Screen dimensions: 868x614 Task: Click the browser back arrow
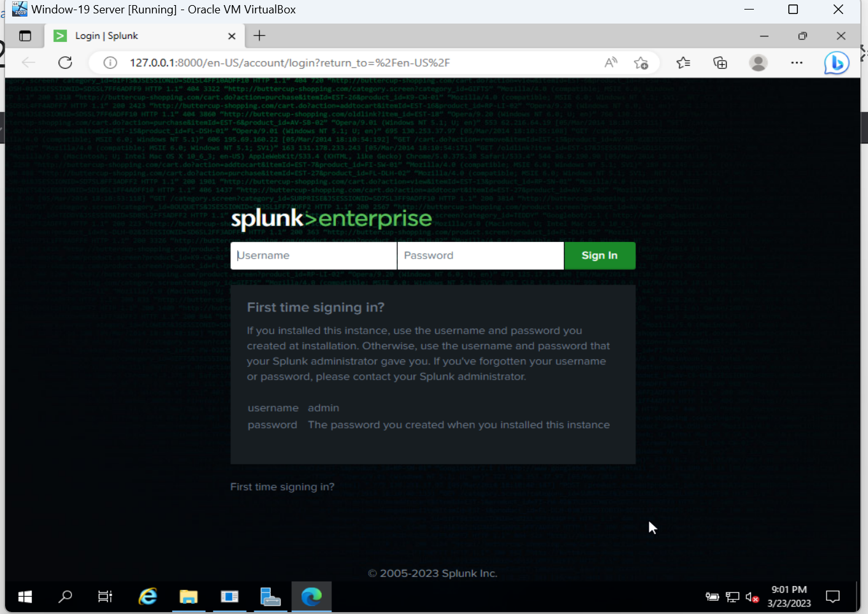29,62
